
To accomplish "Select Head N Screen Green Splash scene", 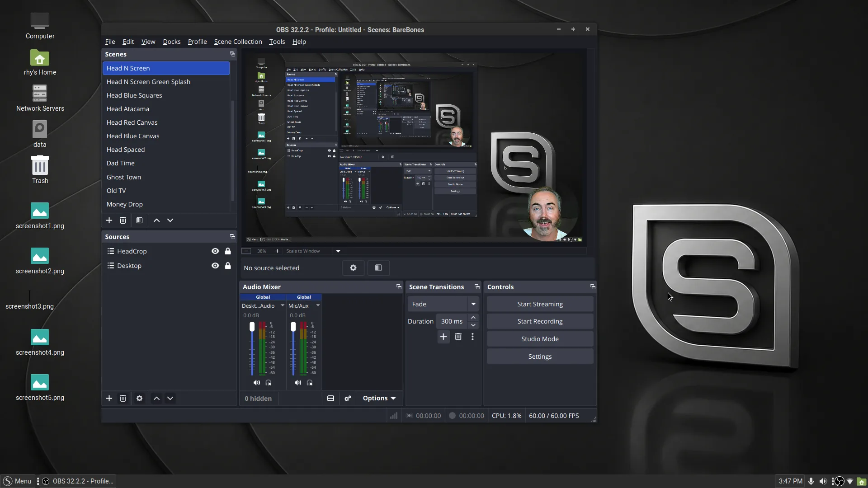I will pyautogui.click(x=166, y=82).
